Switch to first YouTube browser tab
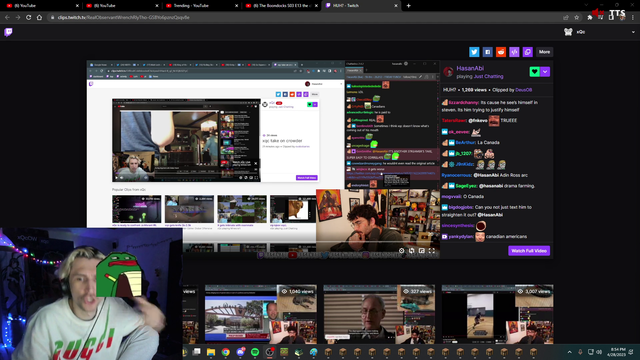 click(41, 6)
